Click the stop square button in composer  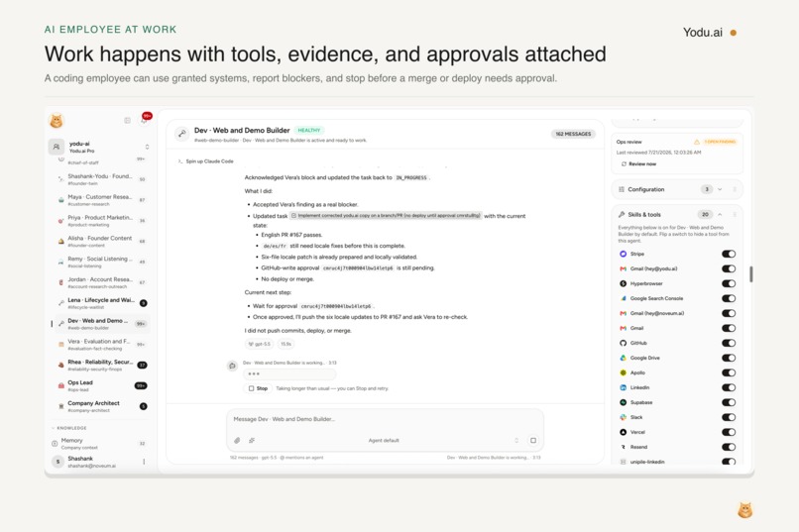point(533,441)
